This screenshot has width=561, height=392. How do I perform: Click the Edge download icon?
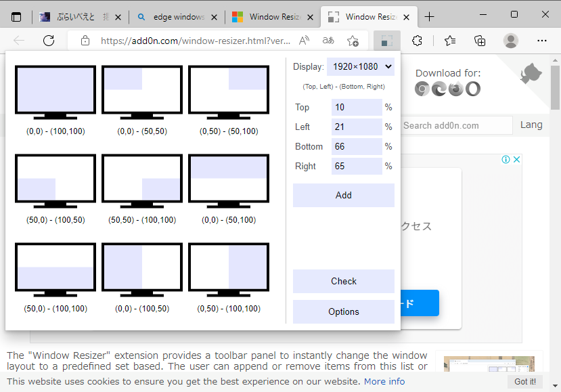tap(439, 88)
